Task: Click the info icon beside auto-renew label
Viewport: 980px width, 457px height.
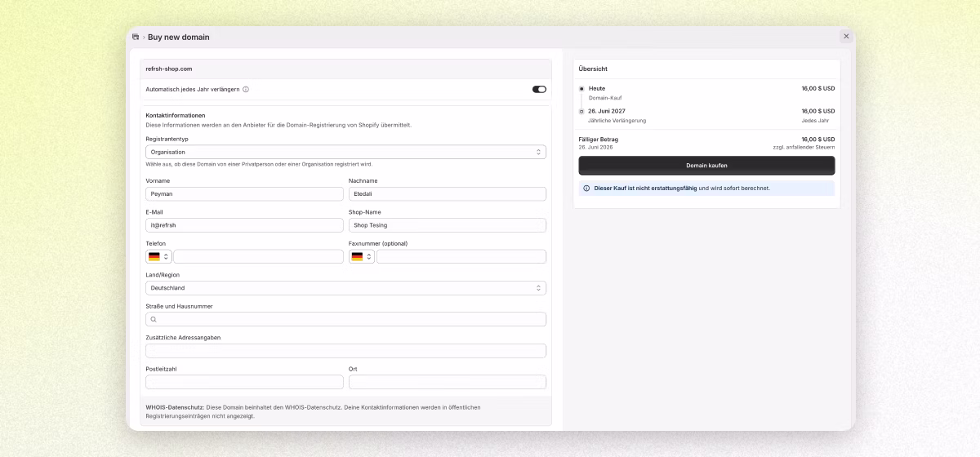Action: pos(246,90)
